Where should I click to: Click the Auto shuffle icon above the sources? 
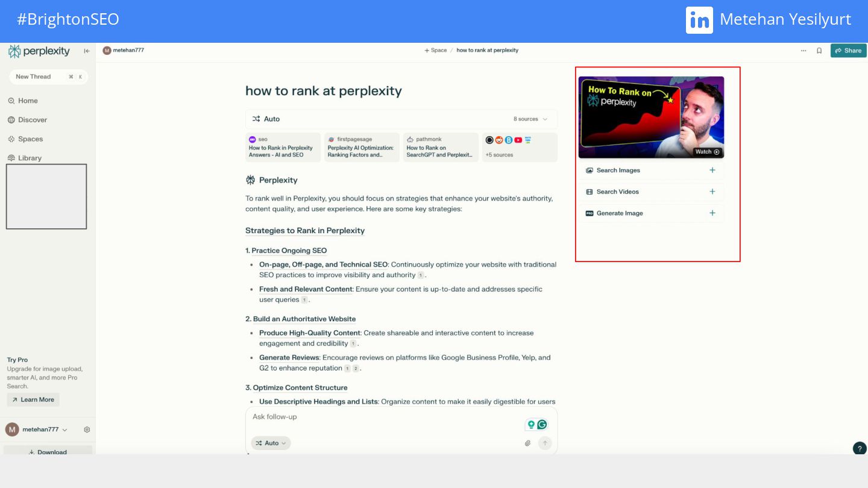[256, 119]
